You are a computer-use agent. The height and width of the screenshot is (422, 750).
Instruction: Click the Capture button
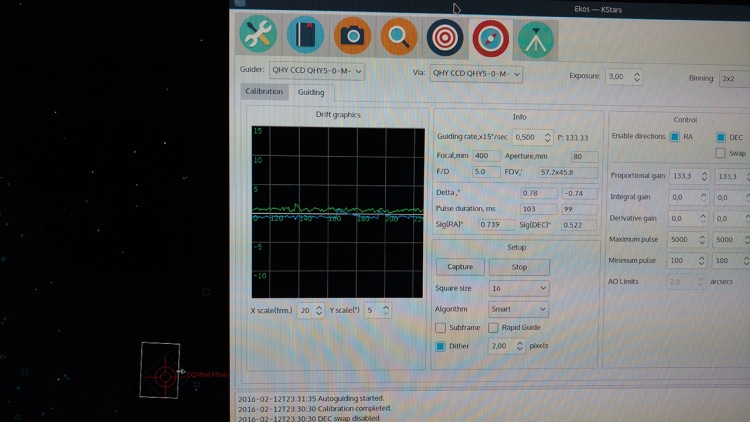[460, 267]
